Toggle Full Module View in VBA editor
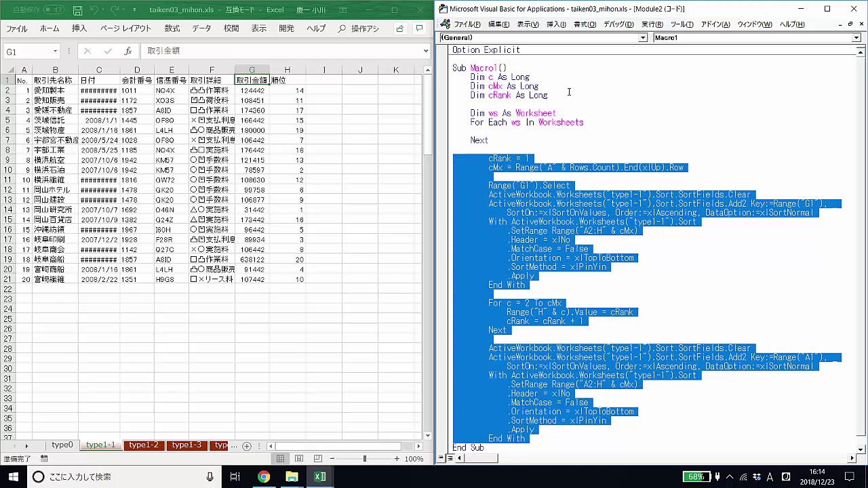Screen dimensions: 868x488 tap(450, 458)
